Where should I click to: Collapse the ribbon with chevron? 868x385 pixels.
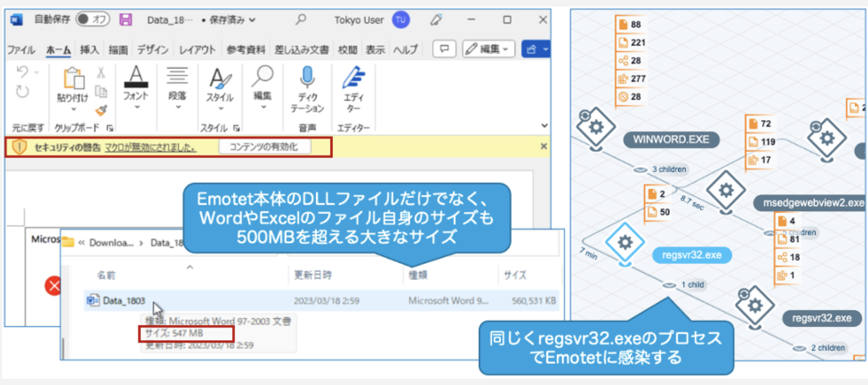coord(544,125)
